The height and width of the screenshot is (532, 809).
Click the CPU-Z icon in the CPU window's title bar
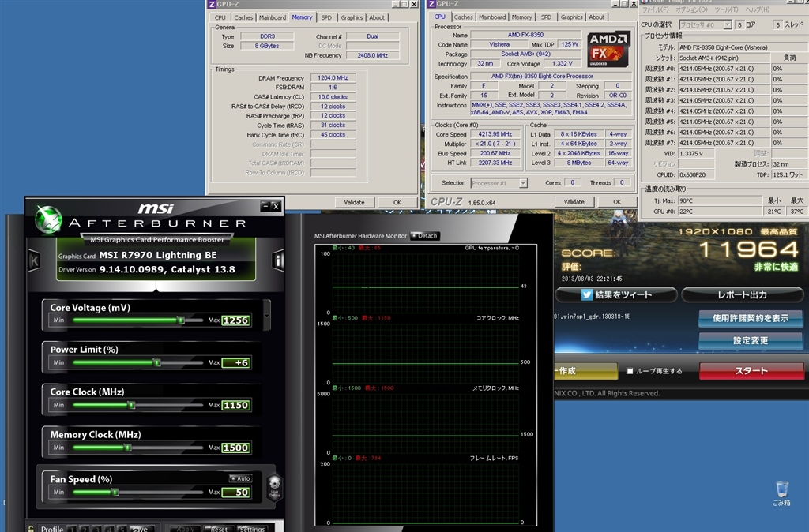[x=431, y=4]
